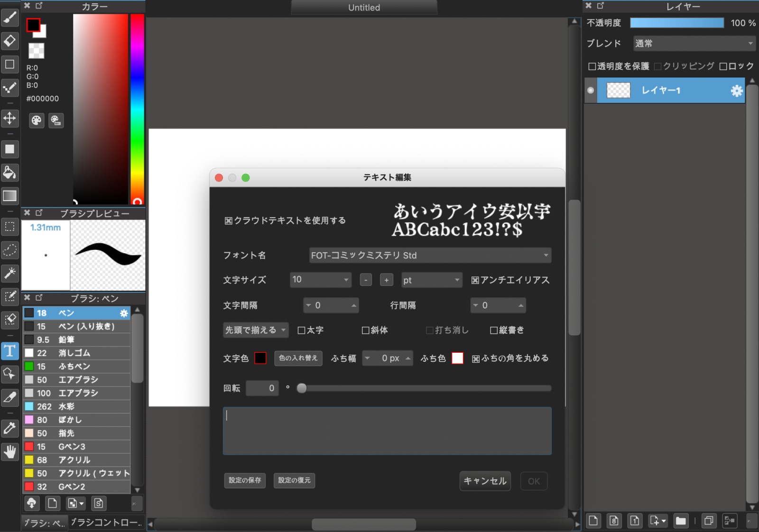
Task: Select the Bucket fill tool
Action: pyautogui.click(x=10, y=173)
